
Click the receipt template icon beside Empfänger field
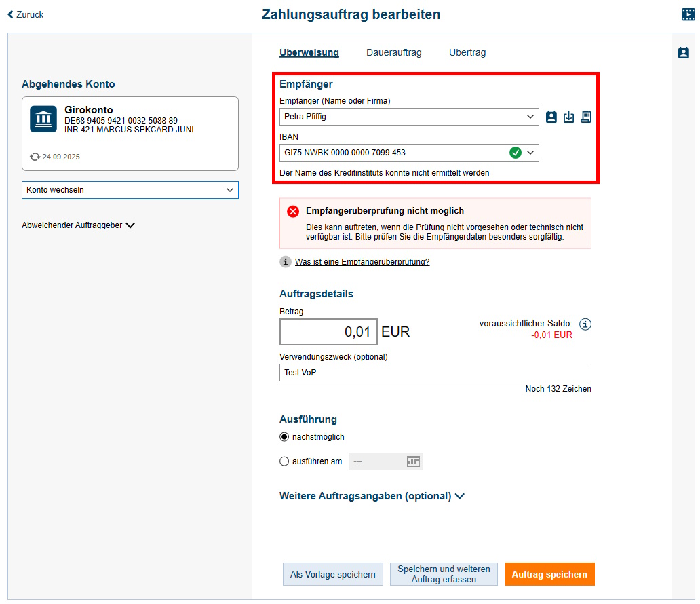[586, 117]
